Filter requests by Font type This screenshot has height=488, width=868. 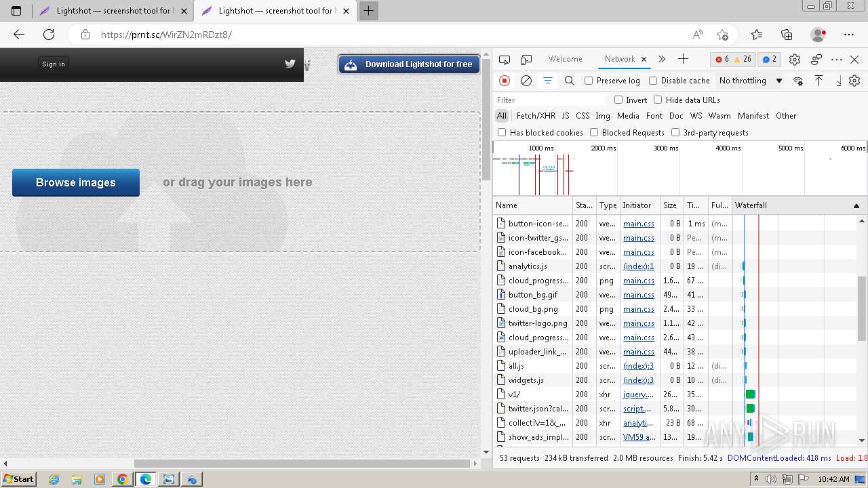click(654, 116)
